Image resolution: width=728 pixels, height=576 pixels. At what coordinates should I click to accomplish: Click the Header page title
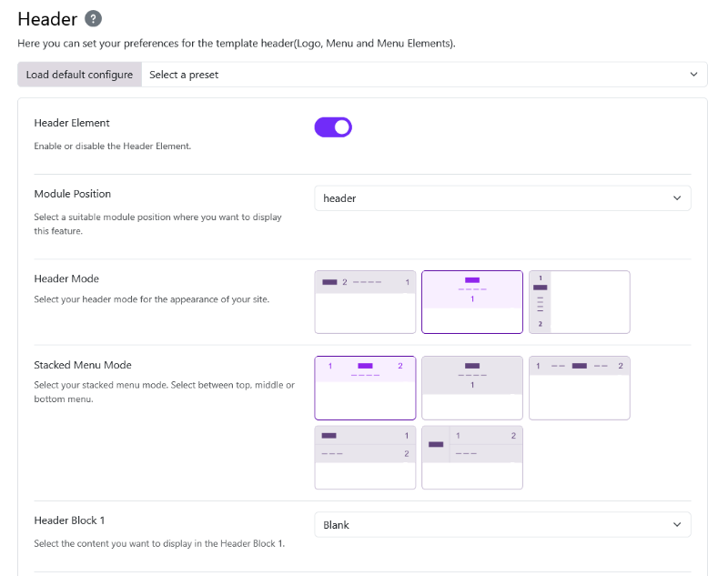click(x=47, y=19)
